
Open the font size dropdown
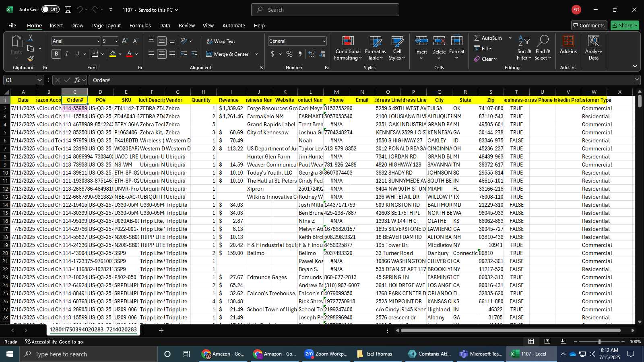[x=116, y=41]
